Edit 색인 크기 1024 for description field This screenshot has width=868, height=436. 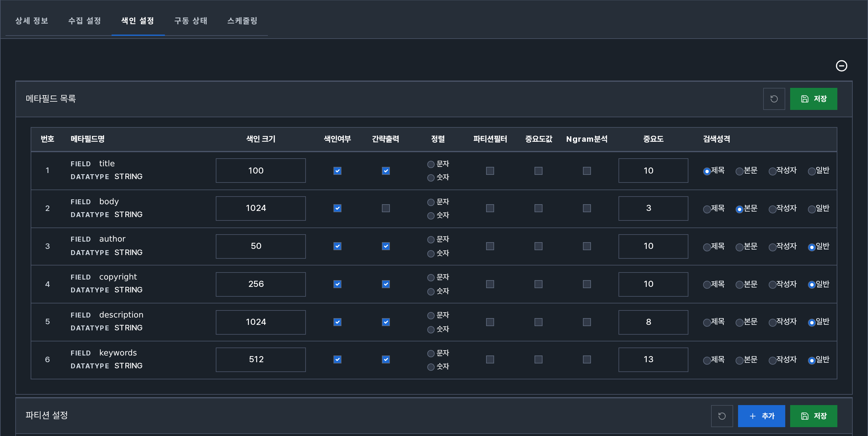click(x=261, y=322)
